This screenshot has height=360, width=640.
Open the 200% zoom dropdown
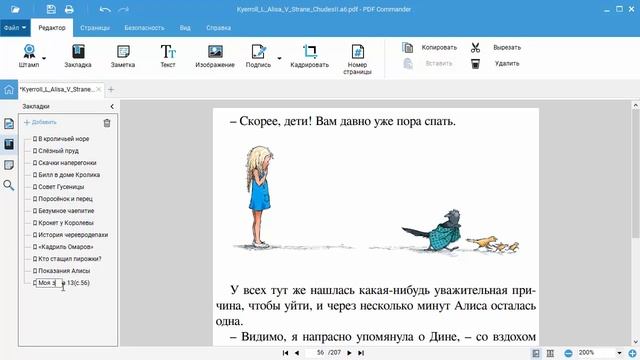[619, 353]
